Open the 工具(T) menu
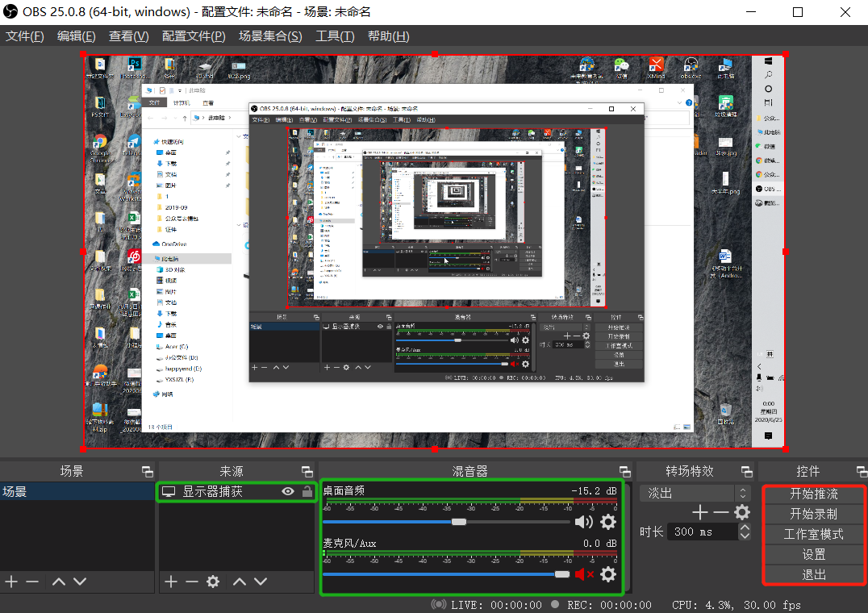This screenshot has height=613, width=868. pyautogui.click(x=335, y=36)
